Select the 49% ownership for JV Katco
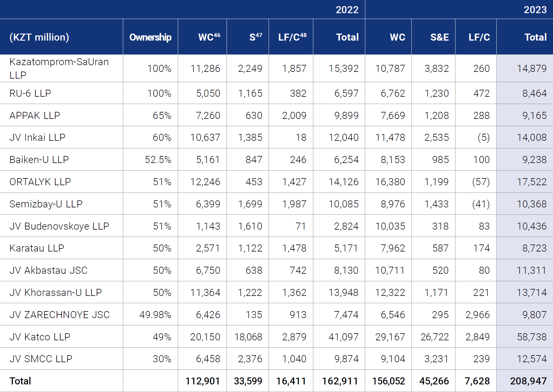 click(x=162, y=337)
